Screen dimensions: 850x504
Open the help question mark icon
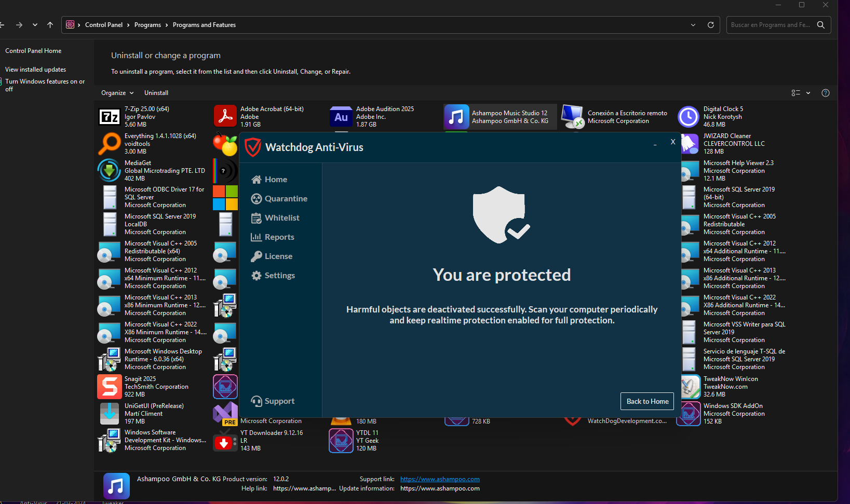click(x=826, y=93)
